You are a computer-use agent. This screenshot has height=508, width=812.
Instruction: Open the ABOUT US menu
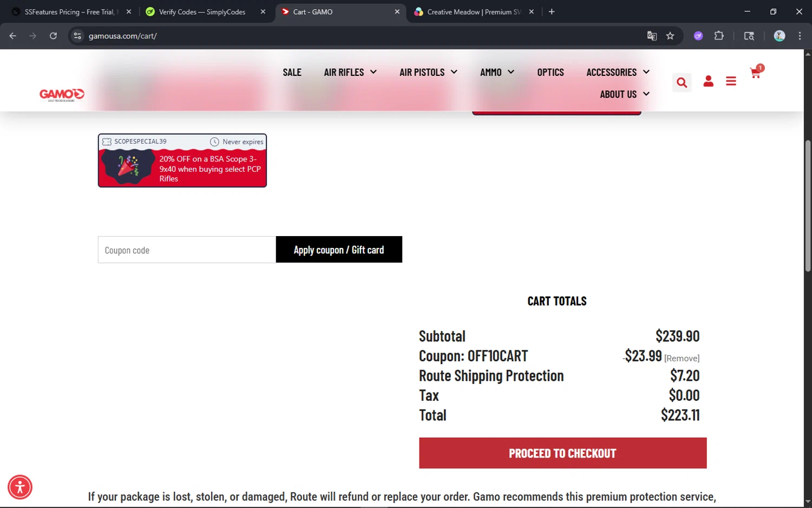[618, 94]
